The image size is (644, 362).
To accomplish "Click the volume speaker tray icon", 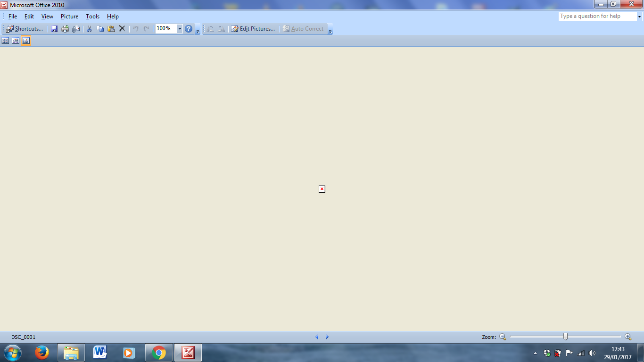I will [x=592, y=353].
